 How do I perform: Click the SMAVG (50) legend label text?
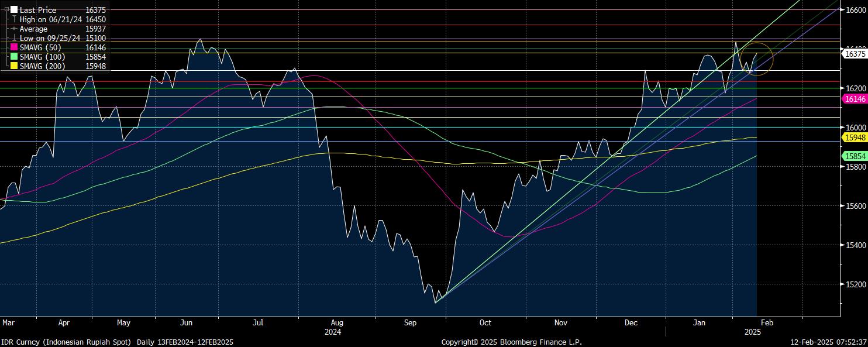tap(40, 47)
